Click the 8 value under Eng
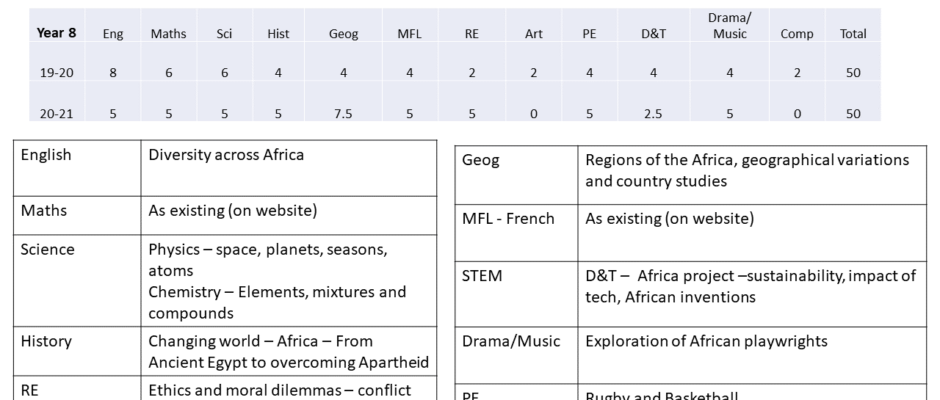940x400 pixels. pyautogui.click(x=112, y=72)
